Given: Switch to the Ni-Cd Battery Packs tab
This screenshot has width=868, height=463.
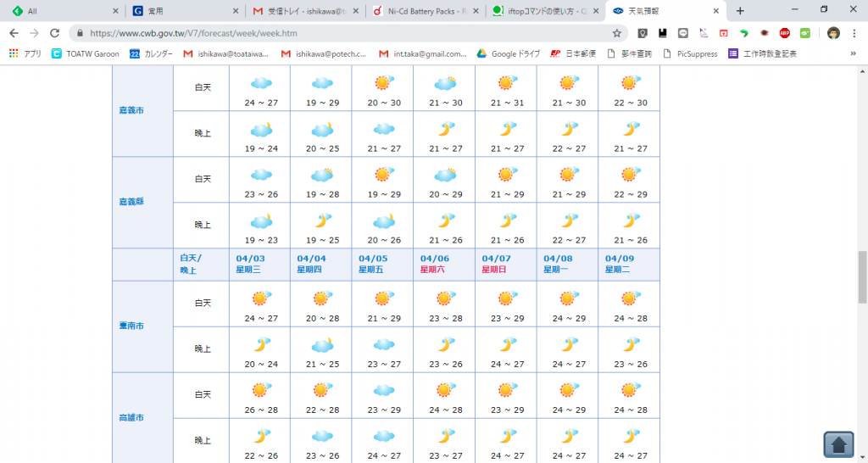Looking at the screenshot, I should point(426,10).
